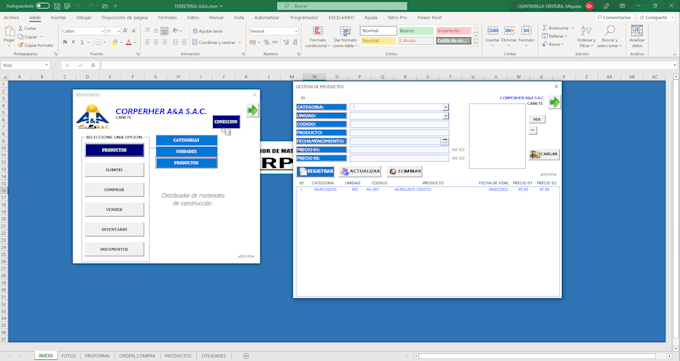Click the borders icon in Fuente group
Screen dimensions: 680x361
(98, 42)
